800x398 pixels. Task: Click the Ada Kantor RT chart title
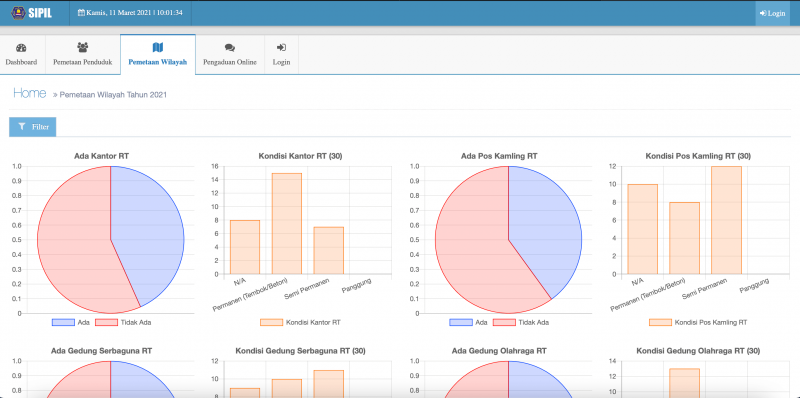coord(102,156)
